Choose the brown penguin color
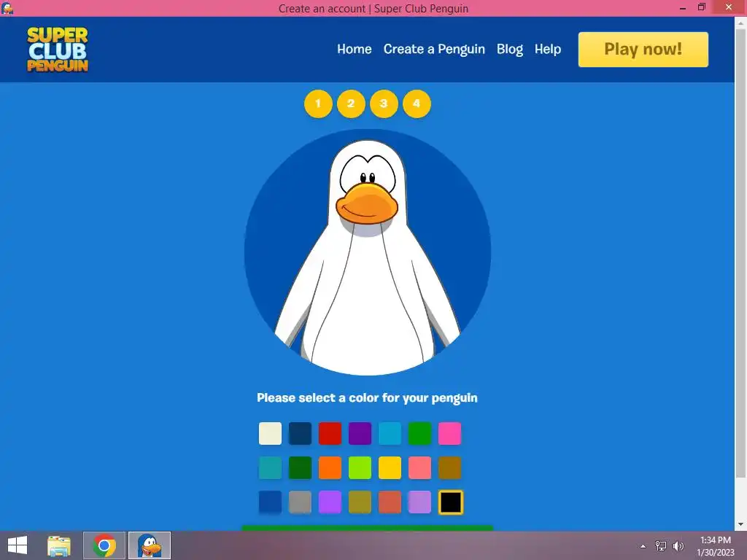 tap(449, 467)
